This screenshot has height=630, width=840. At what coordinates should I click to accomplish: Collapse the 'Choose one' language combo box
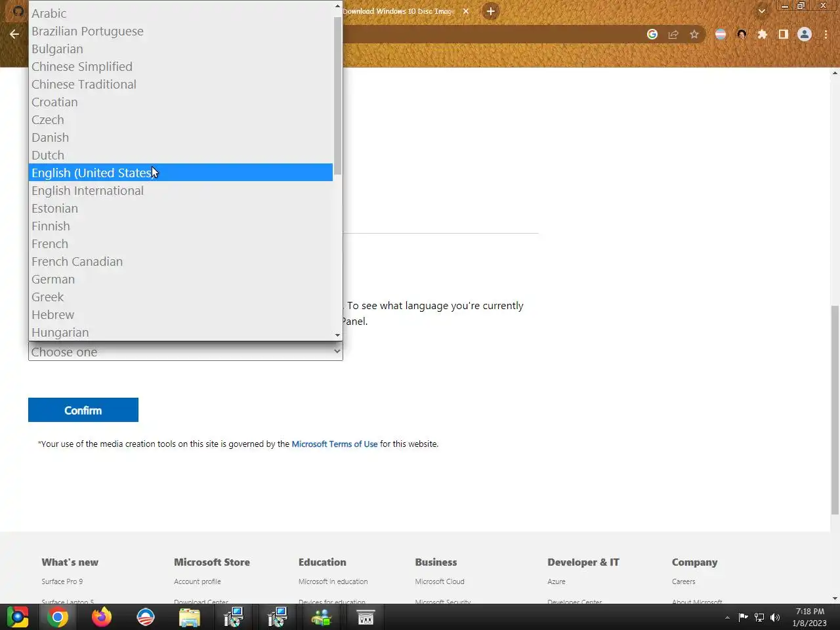coord(185,352)
